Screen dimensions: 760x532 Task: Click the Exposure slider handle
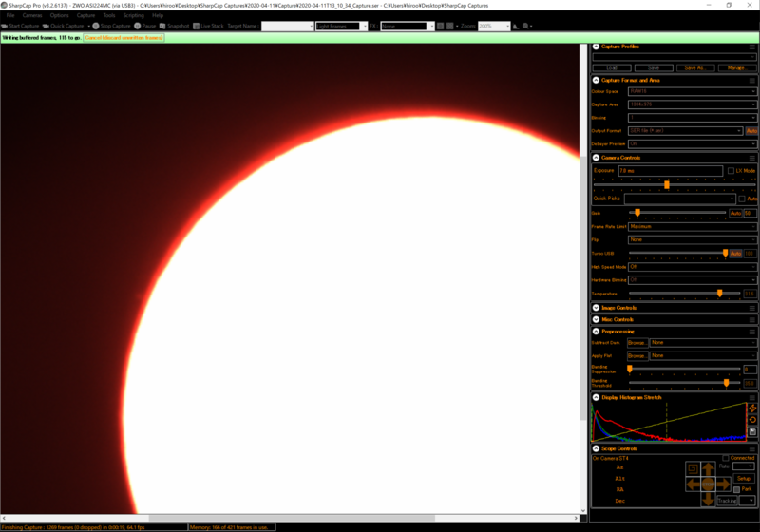(667, 184)
